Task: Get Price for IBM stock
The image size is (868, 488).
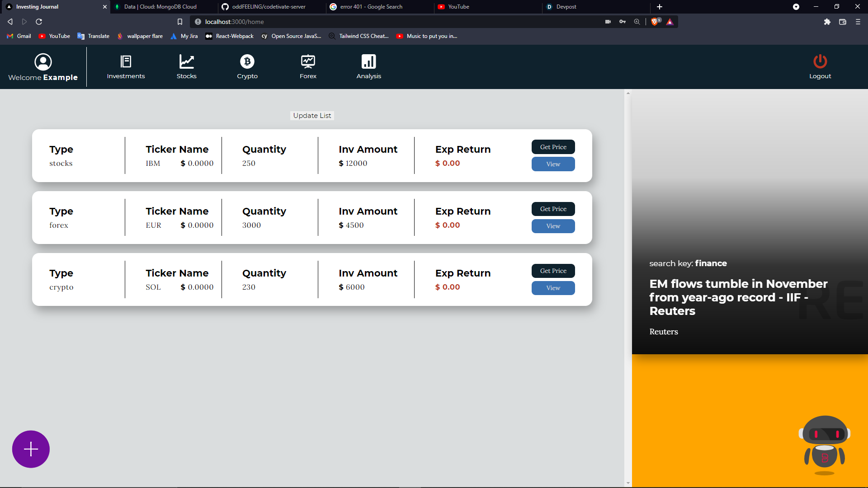Action: tap(553, 147)
